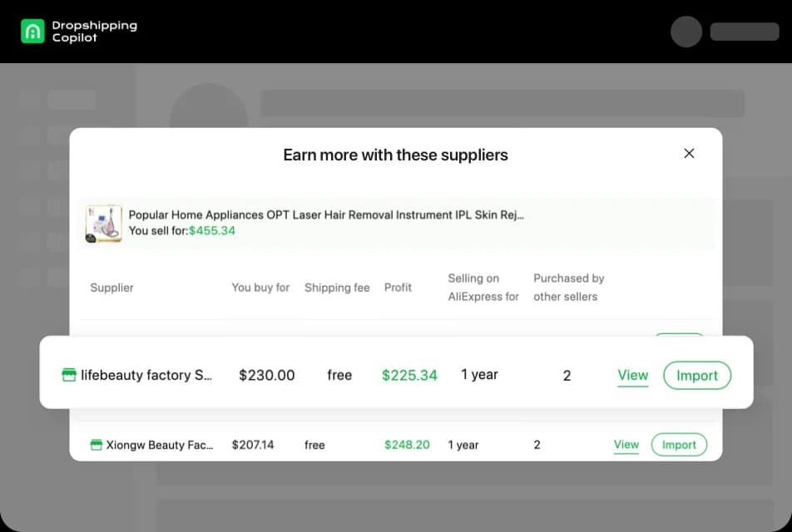Screen dimensions: 792x532
Task: Select the lifebeauty factory S... supplier name
Action: [x=146, y=375]
